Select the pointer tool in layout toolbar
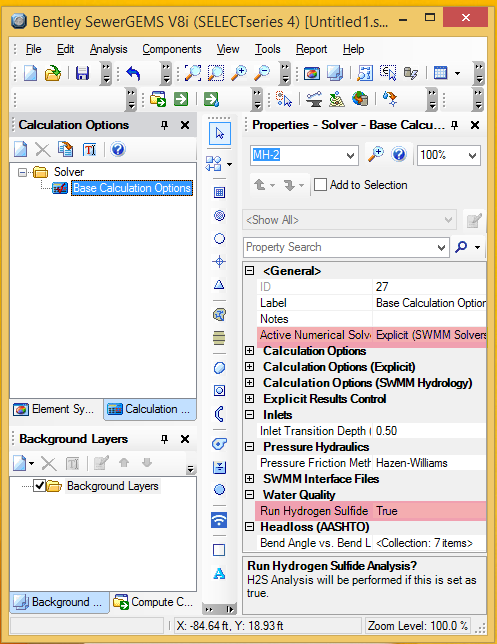The image size is (497, 644). (x=220, y=133)
